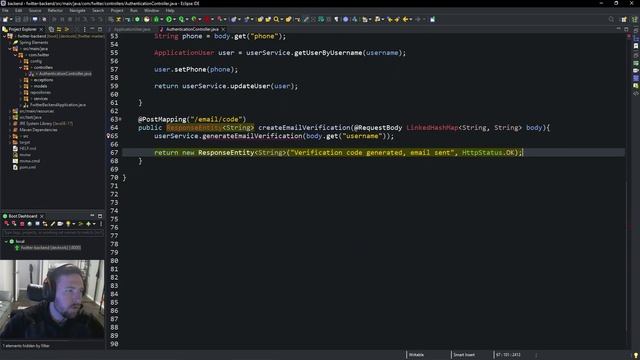Click the Open Type icon in toolbar
The height and width of the screenshot is (360, 640).
(x=260, y=19)
